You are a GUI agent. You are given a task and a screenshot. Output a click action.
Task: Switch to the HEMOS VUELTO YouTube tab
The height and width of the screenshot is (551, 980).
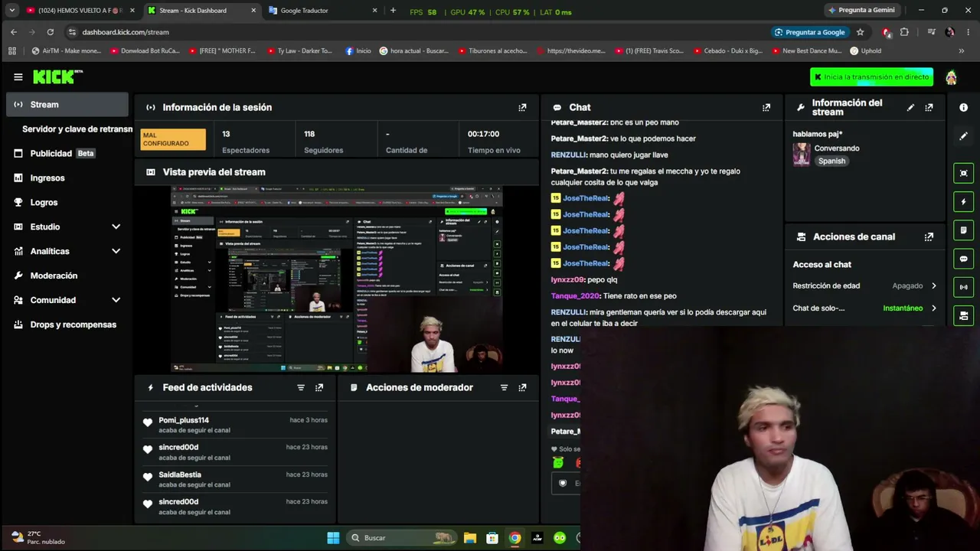tap(80, 11)
